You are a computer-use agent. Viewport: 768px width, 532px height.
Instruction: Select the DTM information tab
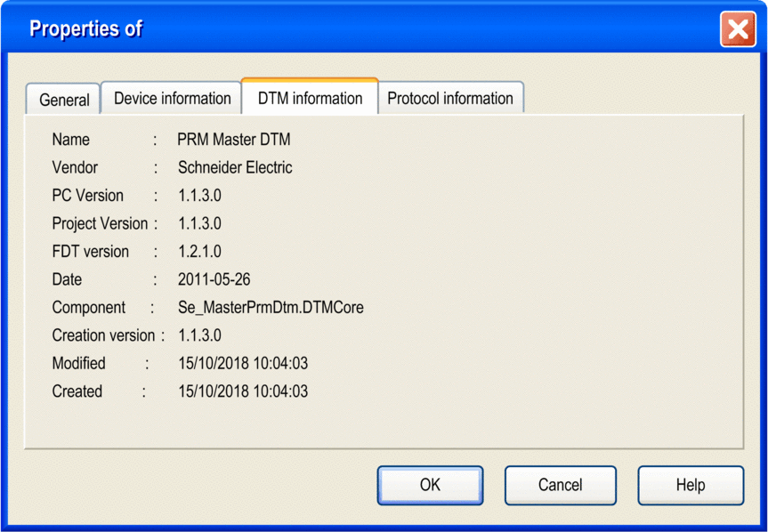click(310, 98)
